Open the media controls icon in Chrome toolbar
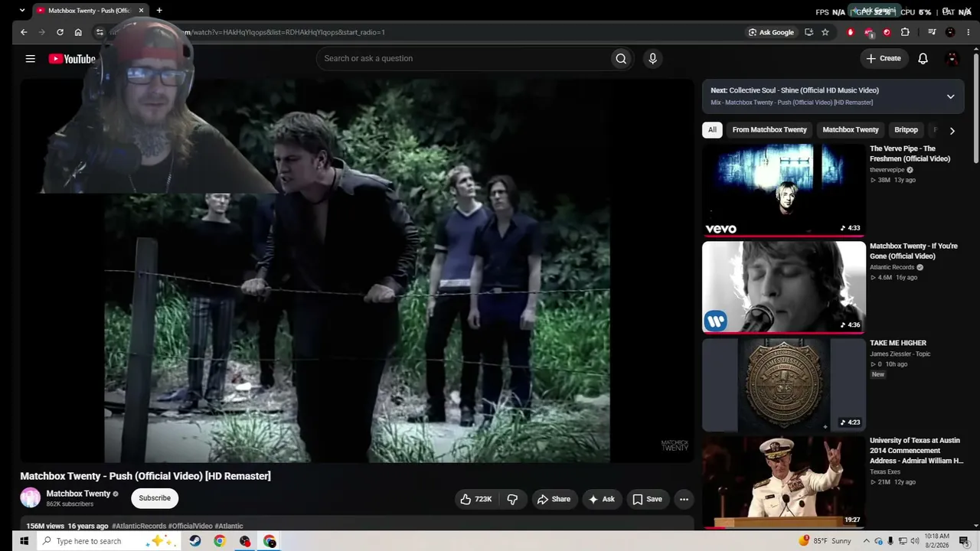 point(932,32)
